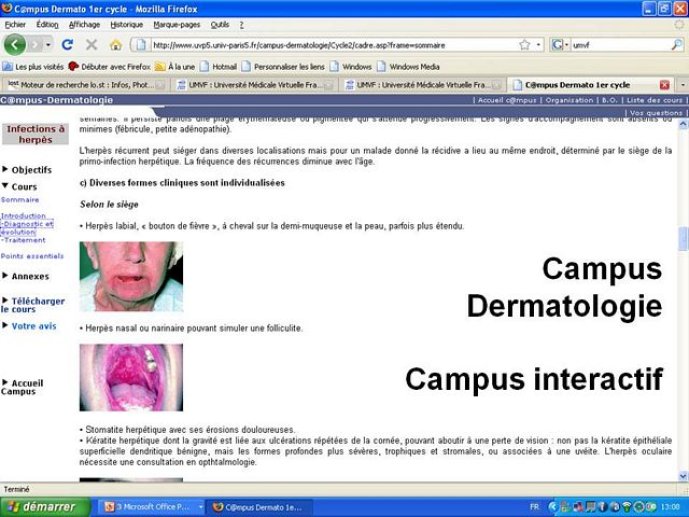Click the démarrer Start button
Image resolution: width=689 pixels, height=517 pixels.
pos(45,507)
